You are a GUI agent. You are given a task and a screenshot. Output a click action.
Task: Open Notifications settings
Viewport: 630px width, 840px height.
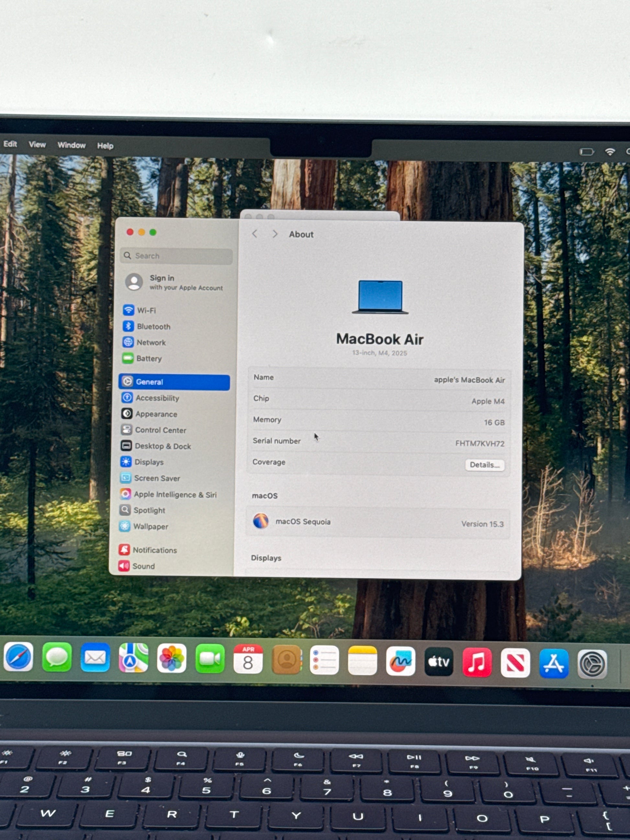pyautogui.click(x=154, y=550)
